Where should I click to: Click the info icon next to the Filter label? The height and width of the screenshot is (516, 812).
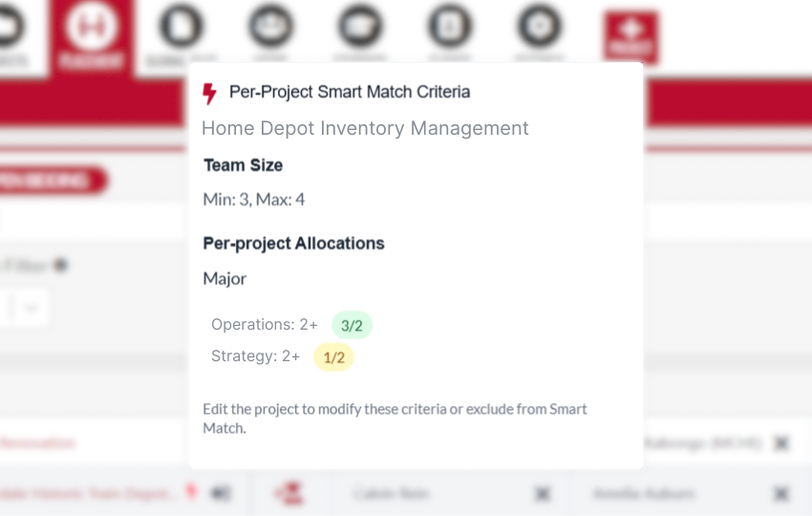60,265
